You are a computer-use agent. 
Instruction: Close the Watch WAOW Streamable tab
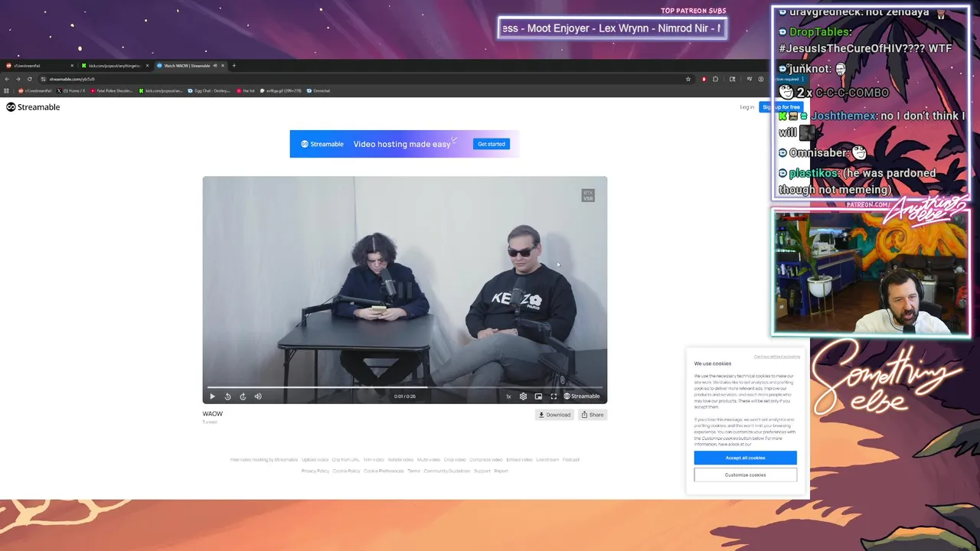click(223, 66)
